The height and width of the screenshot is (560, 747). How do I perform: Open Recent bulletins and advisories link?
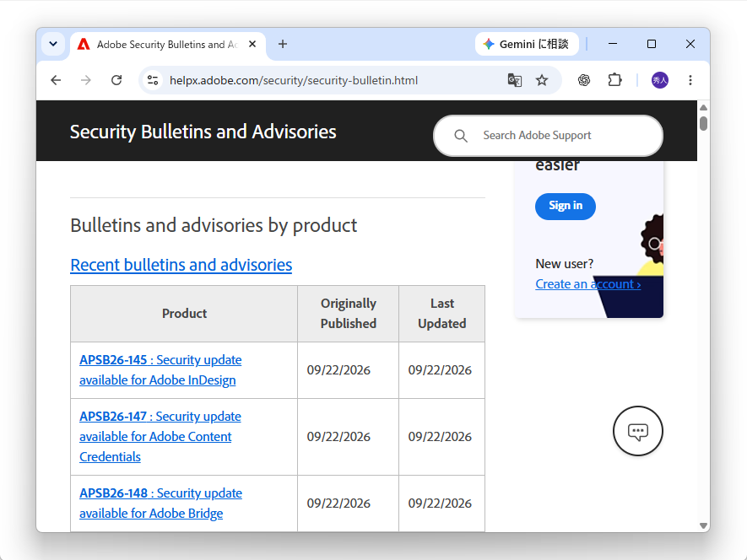point(181,265)
